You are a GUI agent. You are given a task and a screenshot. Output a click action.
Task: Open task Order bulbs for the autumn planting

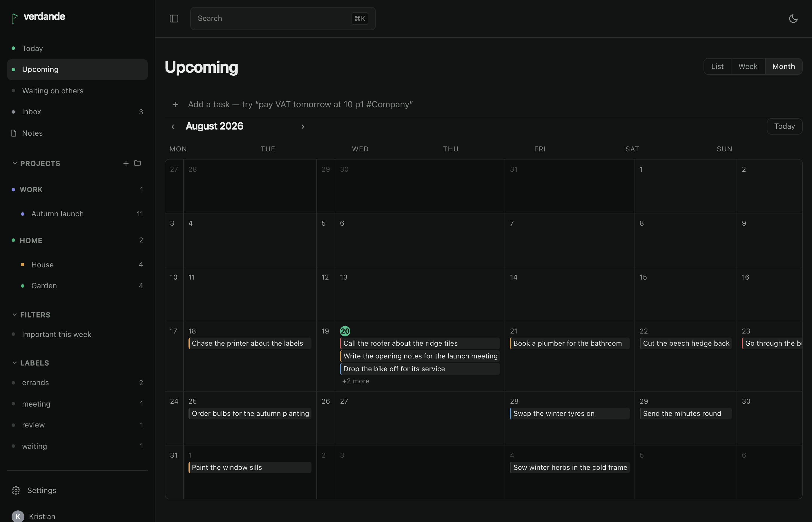coord(250,414)
